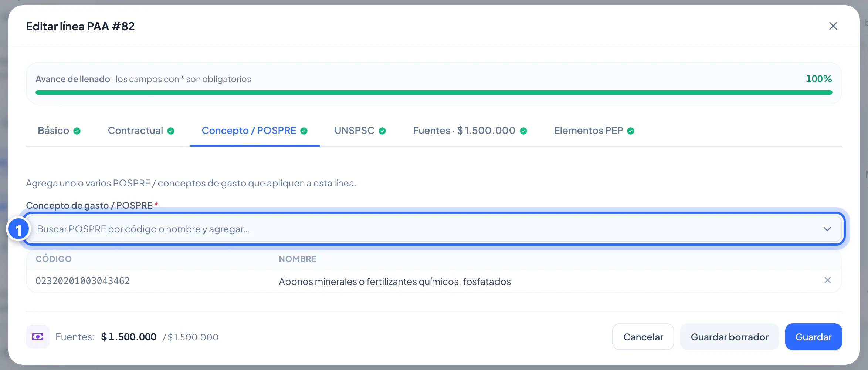868x370 pixels.
Task: Click the Avance de llenado label
Action: (73, 79)
